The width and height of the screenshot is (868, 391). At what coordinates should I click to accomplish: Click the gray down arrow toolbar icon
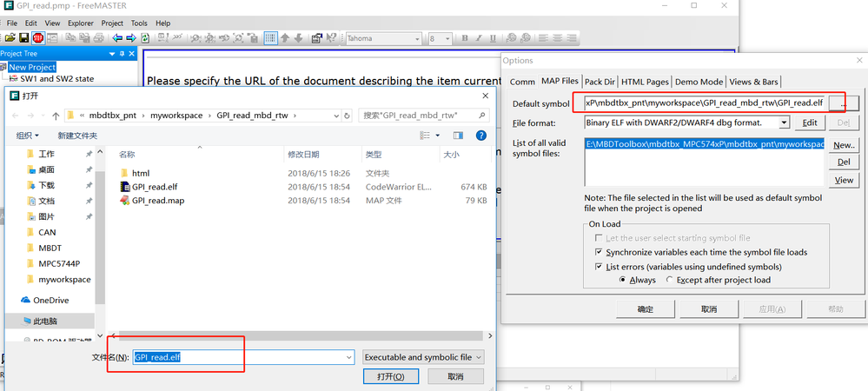tap(298, 38)
